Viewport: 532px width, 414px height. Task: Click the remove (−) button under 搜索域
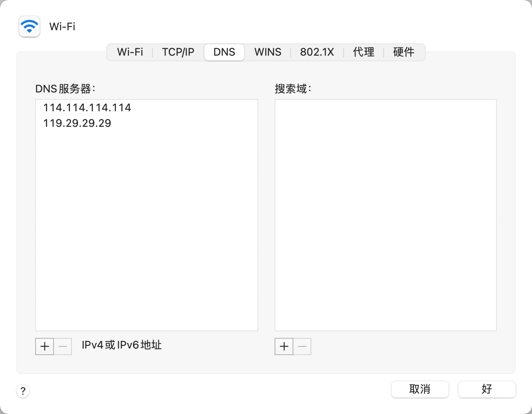[302, 346]
